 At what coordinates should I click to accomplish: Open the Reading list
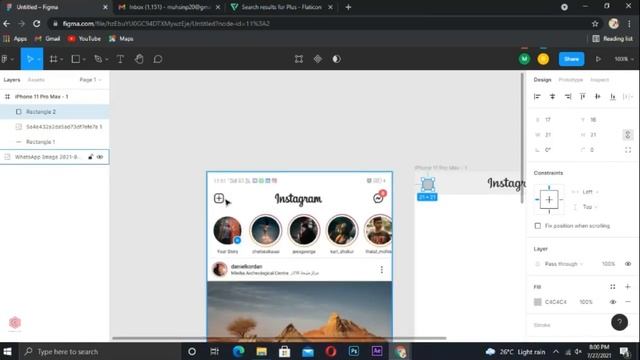click(x=613, y=39)
